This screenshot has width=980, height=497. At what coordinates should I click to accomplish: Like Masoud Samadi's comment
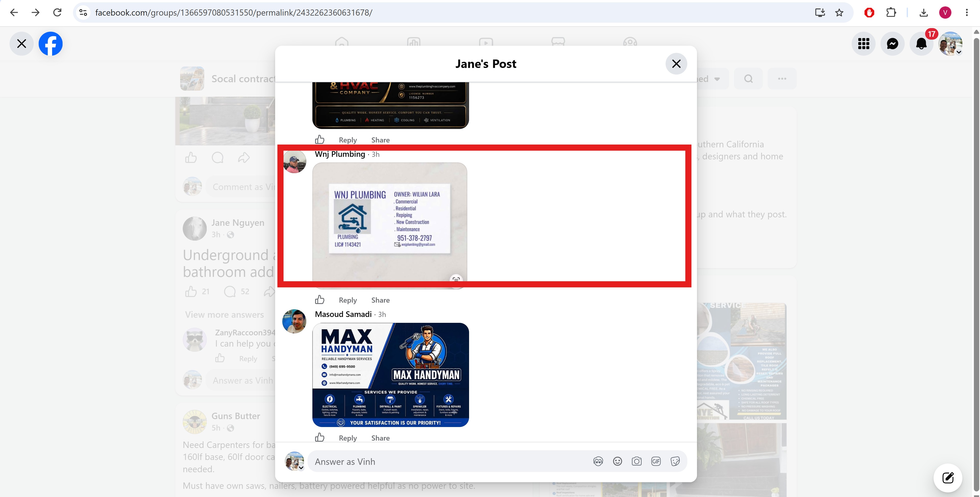coord(320,437)
